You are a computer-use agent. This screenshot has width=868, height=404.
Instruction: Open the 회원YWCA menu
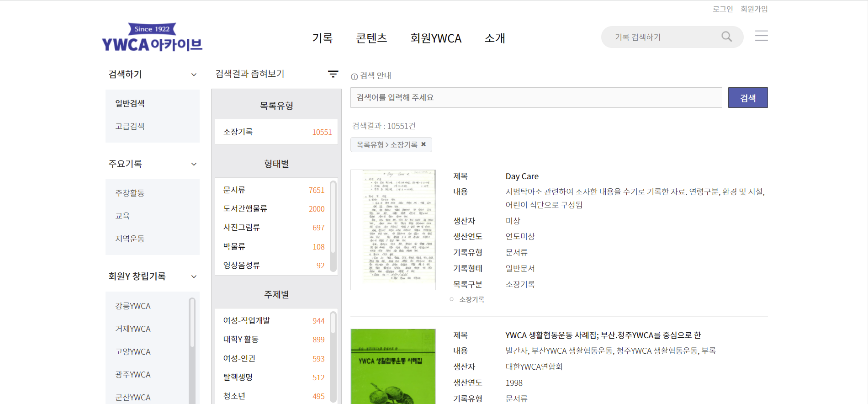[435, 38]
